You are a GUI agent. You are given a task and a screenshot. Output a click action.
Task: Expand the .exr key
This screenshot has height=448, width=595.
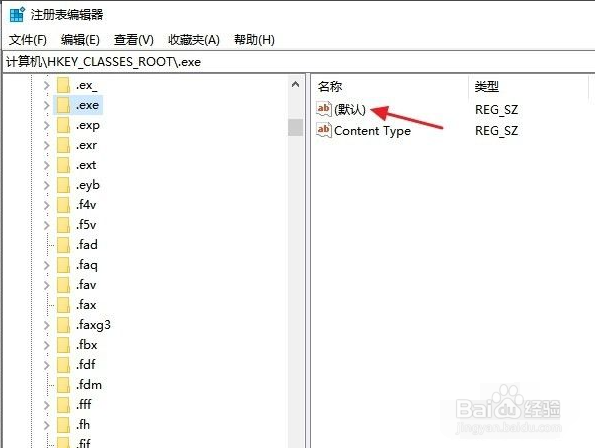coord(47,145)
